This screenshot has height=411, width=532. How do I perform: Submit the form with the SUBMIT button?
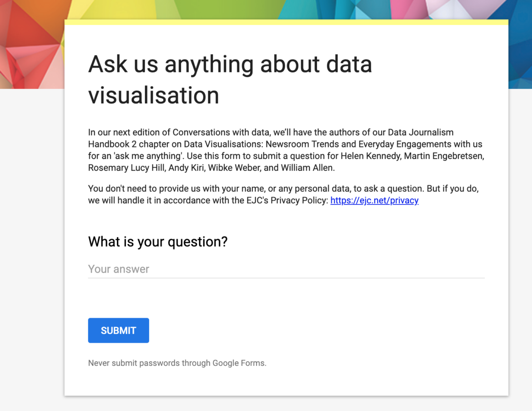point(118,330)
